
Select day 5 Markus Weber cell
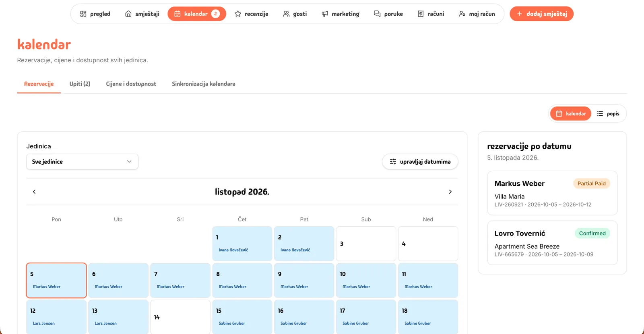(x=56, y=281)
